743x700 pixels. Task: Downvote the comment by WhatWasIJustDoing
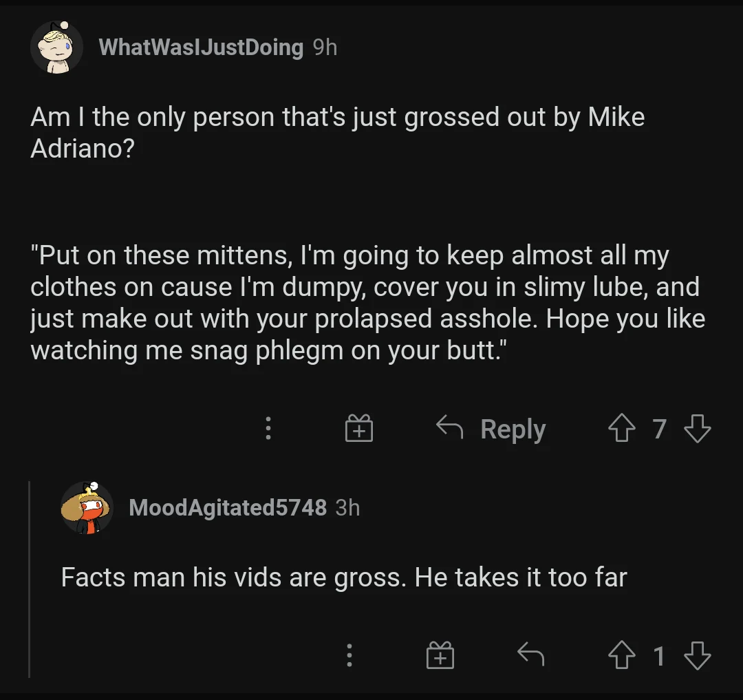point(697,429)
